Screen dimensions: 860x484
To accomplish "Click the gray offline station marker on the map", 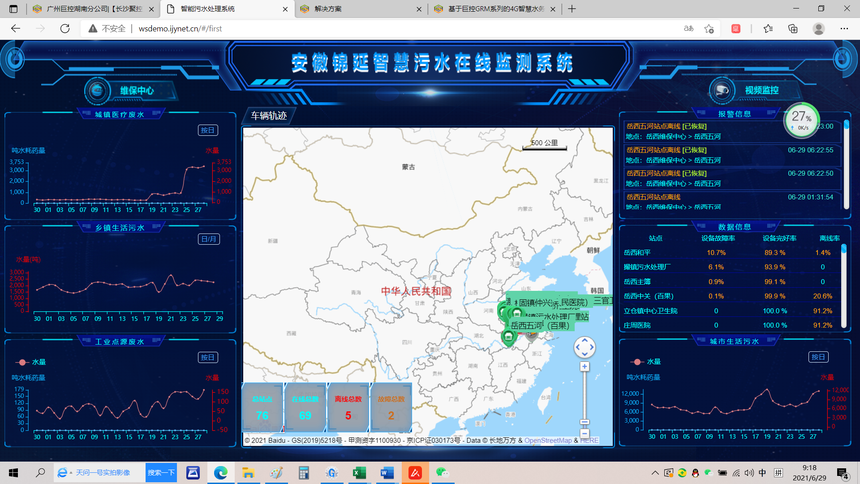I will click(x=531, y=335).
